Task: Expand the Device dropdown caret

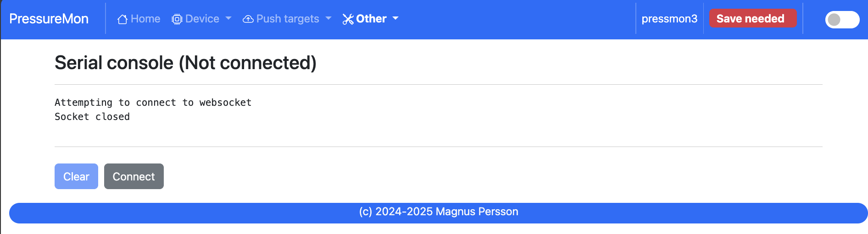Action: (x=228, y=19)
